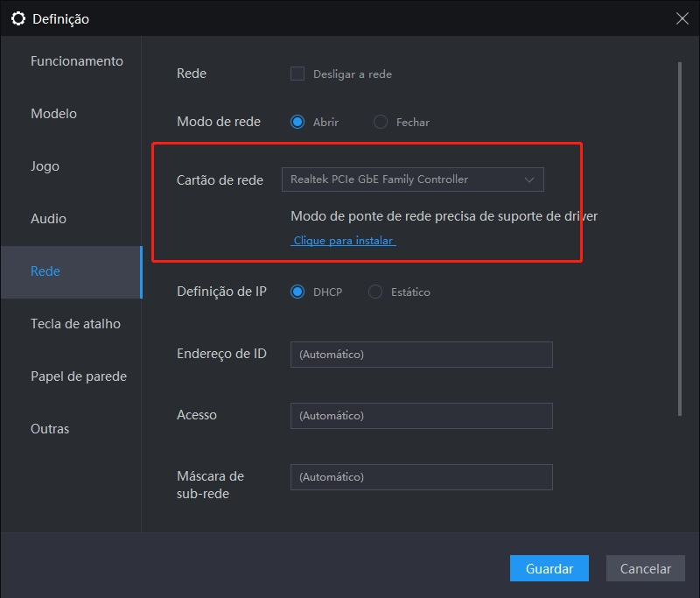Screen dimensions: 700x598
Task: Select the Rede tab in the sidebar
Action: point(44,271)
